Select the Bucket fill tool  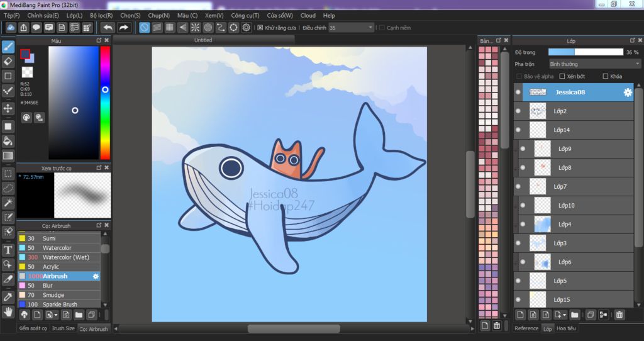point(8,141)
